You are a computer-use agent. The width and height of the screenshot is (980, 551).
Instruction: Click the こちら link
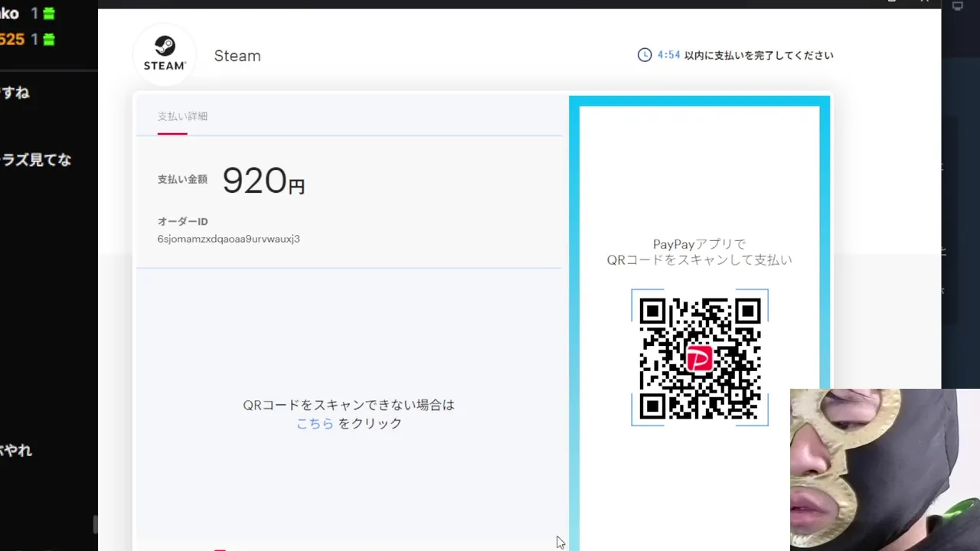coord(315,423)
